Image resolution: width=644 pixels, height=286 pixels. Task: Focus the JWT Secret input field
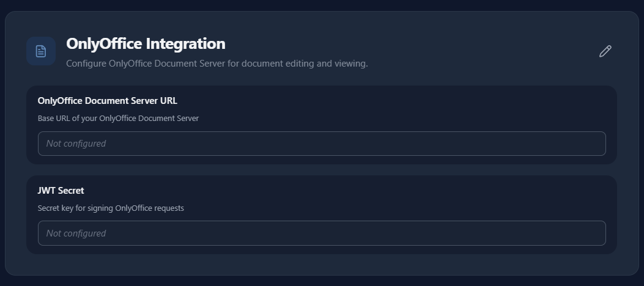click(322, 233)
